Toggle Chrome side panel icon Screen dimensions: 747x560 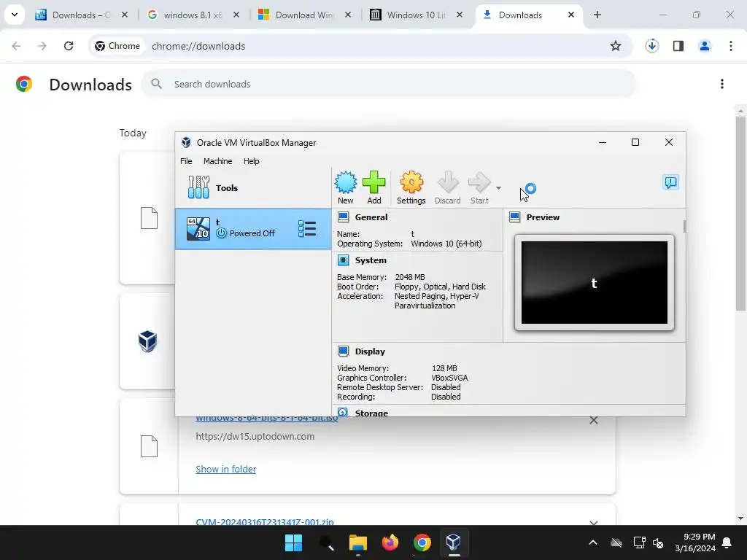[678, 46]
